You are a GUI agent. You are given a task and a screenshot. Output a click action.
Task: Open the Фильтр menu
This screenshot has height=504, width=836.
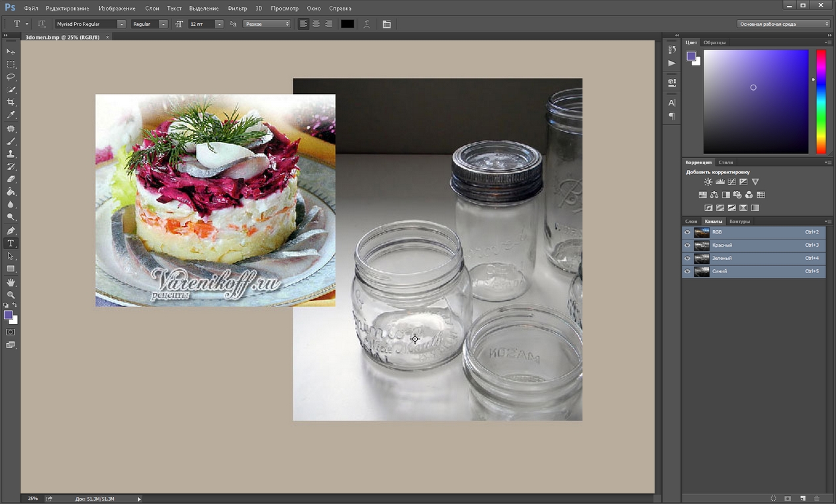pos(237,9)
